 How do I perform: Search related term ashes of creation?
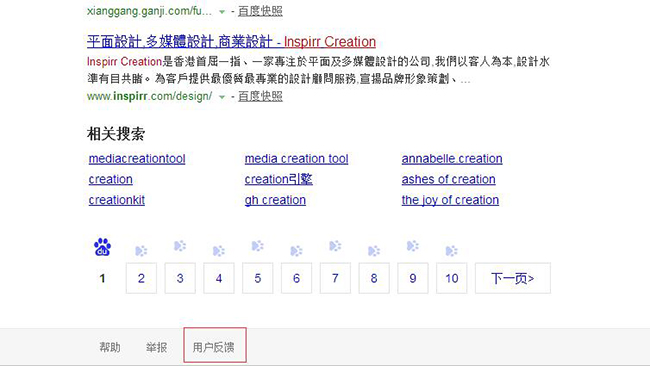point(449,179)
